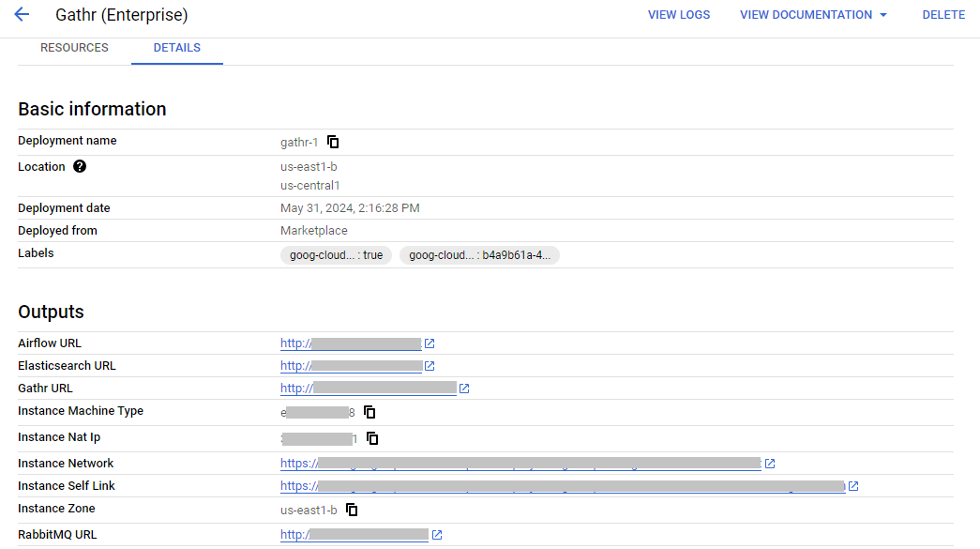Image resolution: width=980 pixels, height=549 pixels.
Task: Open Instance Self Link external link icon
Action: (x=852, y=486)
